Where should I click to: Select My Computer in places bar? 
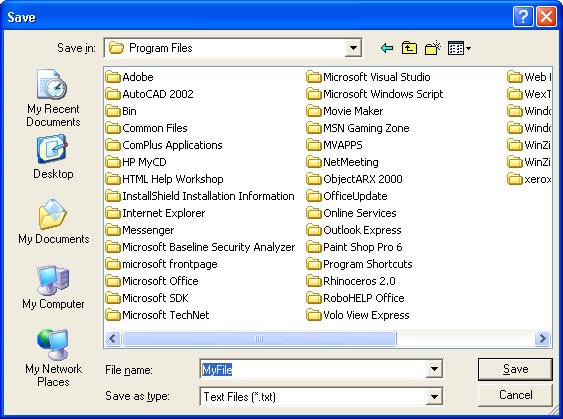pos(53,287)
